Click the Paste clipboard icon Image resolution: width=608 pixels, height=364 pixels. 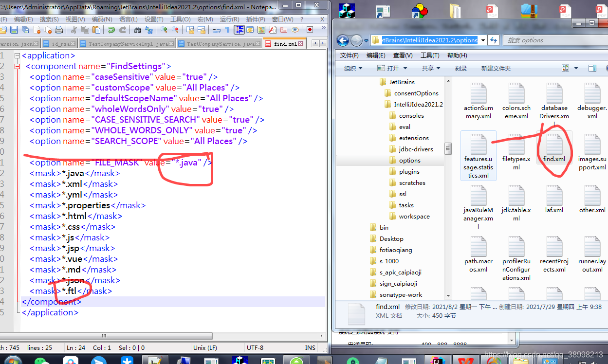(x=96, y=30)
